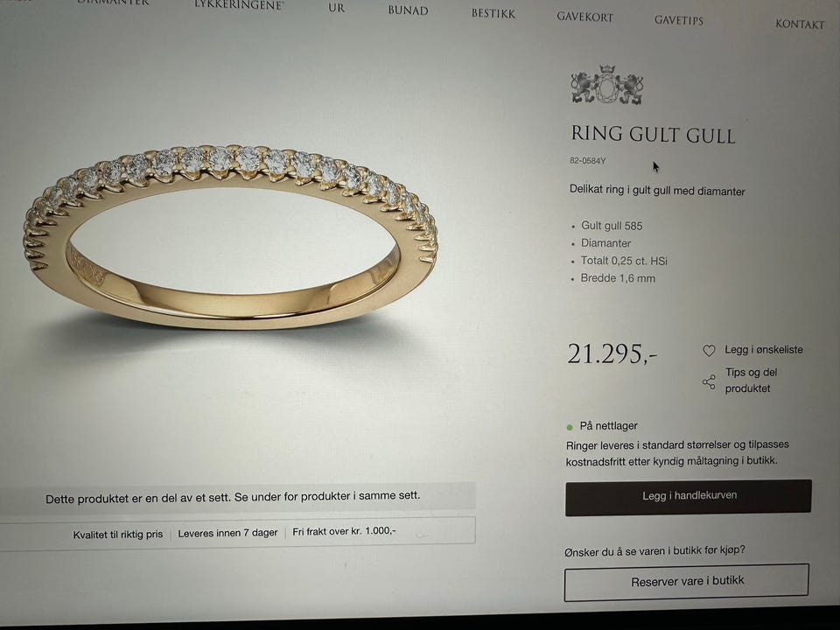Click the gold diamond ring product image
Screen dimensions: 840x630
click(230, 235)
